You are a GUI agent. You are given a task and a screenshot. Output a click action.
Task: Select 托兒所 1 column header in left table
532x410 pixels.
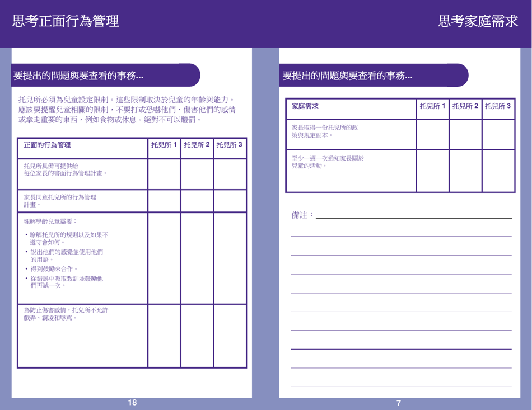pos(162,147)
